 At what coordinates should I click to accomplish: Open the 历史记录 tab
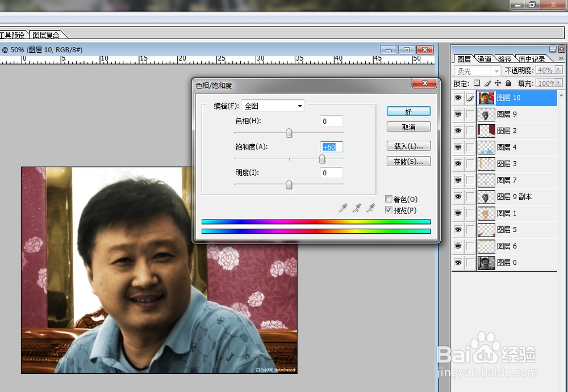coord(531,58)
